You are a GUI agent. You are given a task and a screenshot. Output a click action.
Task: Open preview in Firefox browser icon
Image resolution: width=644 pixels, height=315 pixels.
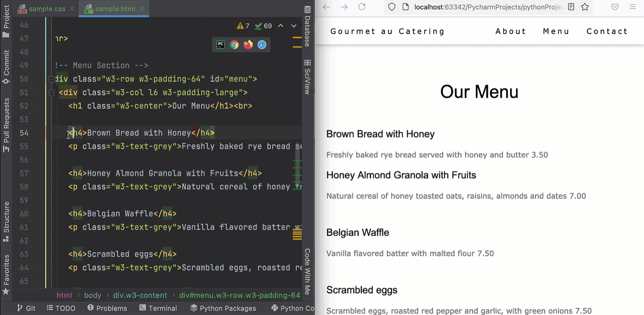(248, 45)
